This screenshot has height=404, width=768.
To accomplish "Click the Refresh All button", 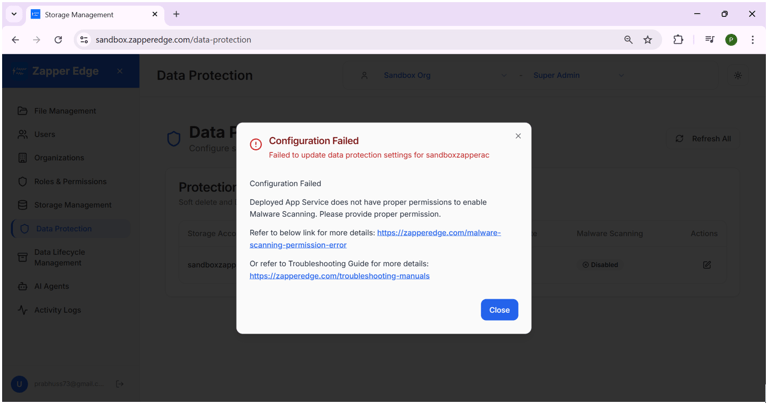I will click(704, 139).
